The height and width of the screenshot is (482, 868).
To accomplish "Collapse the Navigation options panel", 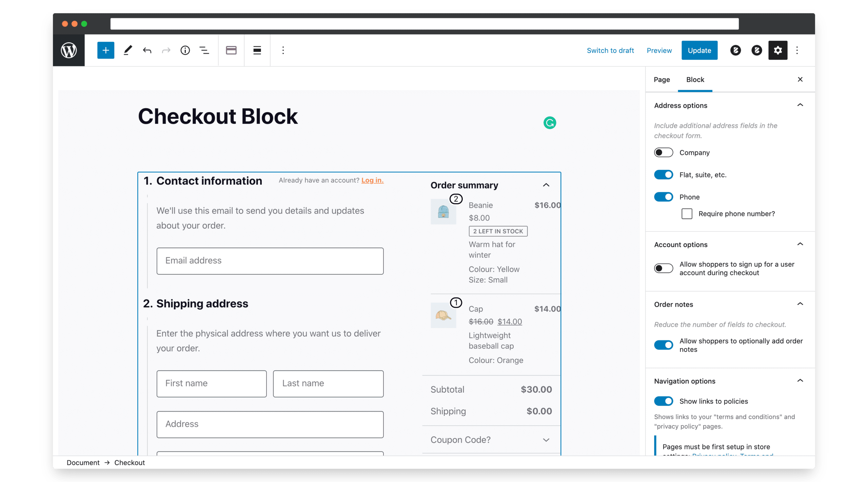I will [x=800, y=381].
